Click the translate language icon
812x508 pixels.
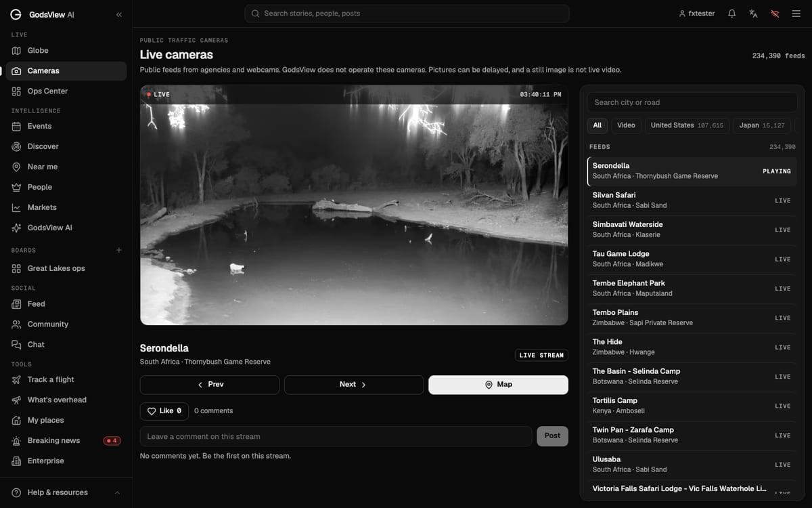click(753, 14)
